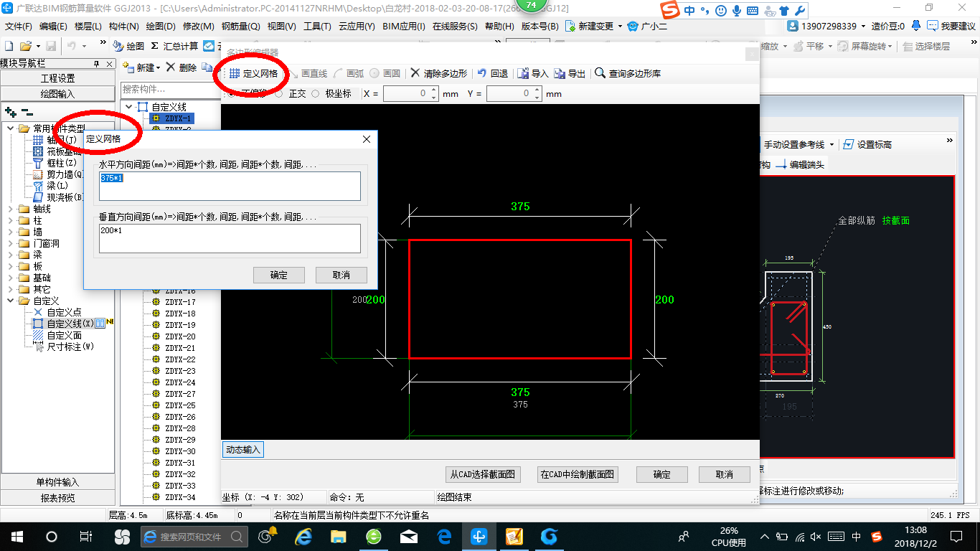Click 确定 in the 定义网格 dialog
The height and width of the screenshot is (551, 980).
click(279, 275)
